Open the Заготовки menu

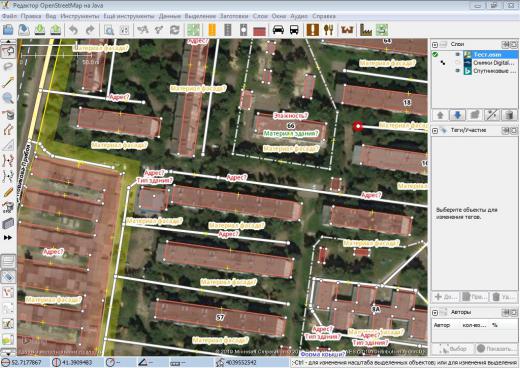pos(234,16)
